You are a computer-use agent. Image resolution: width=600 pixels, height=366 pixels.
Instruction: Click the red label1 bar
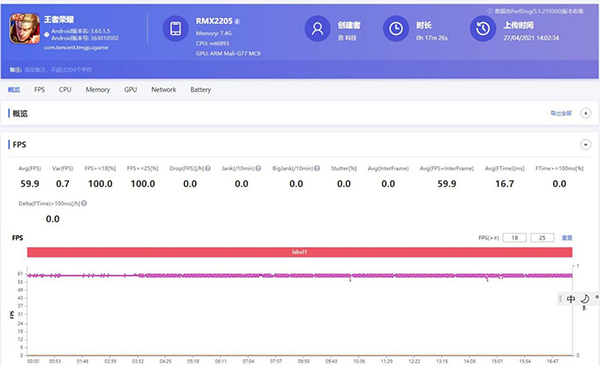click(x=300, y=252)
